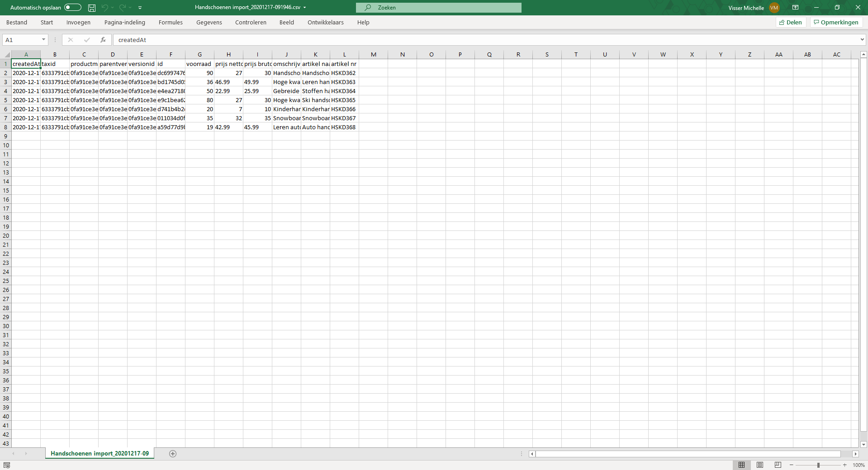The height and width of the screenshot is (470, 868).
Task: Click in the Zoeken search box
Action: point(439,8)
